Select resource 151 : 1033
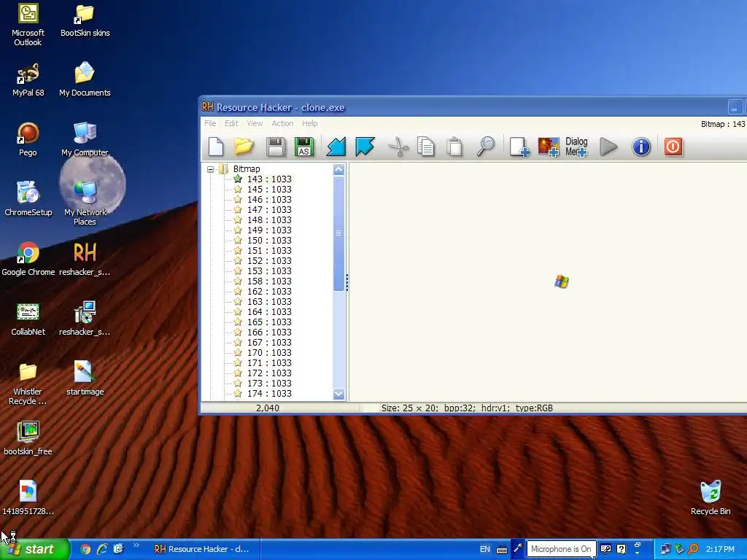The width and height of the screenshot is (747, 560). pyautogui.click(x=269, y=251)
